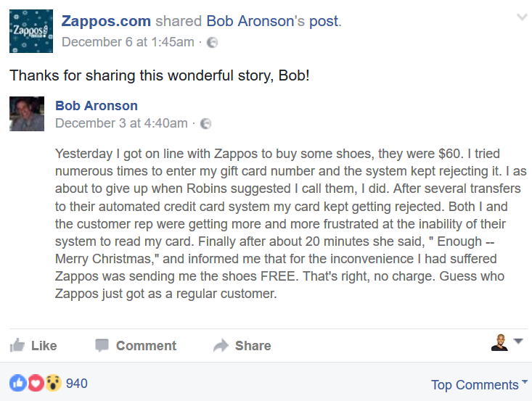Click the Zappos profile picture thumbnail
The height and width of the screenshot is (401, 532).
click(31, 31)
